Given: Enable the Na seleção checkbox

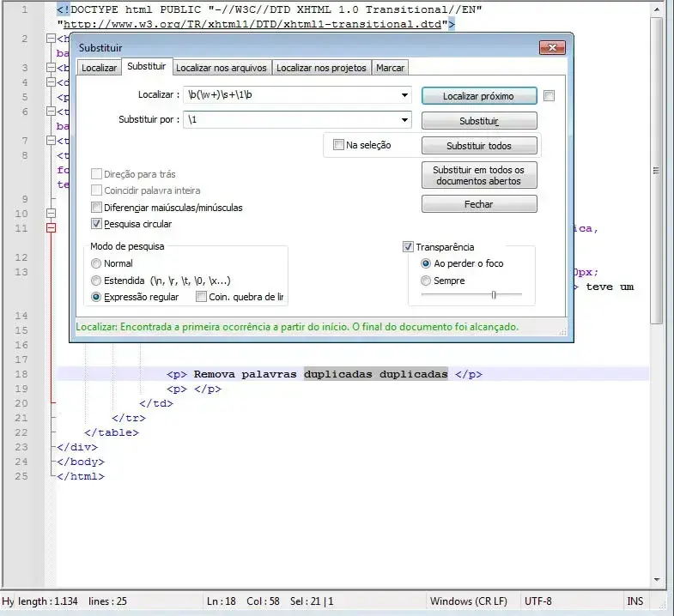Looking at the screenshot, I should [x=338, y=145].
